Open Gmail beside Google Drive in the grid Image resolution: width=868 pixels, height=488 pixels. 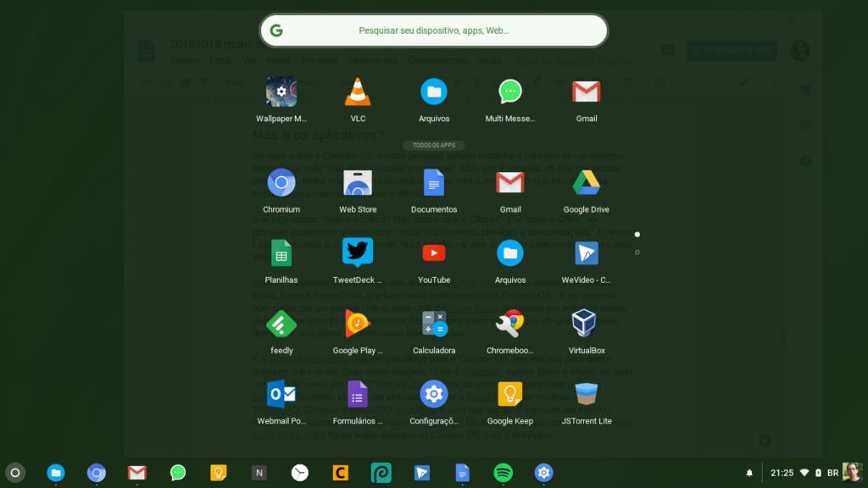pyautogui.click(x=509, y=183)
